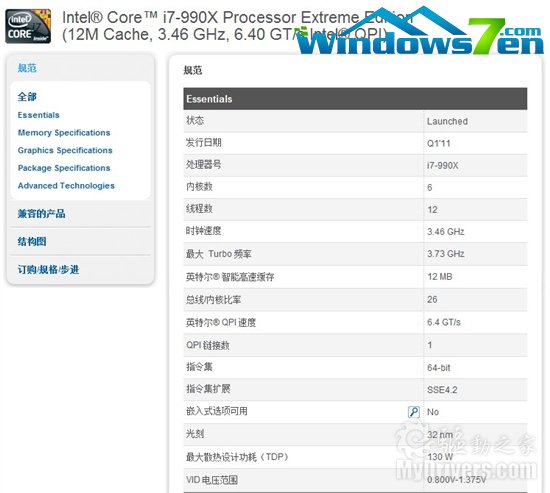Select the 12 MB value
Image resolution: width=550 pixels, height=493 pixels.
point(440,277)
